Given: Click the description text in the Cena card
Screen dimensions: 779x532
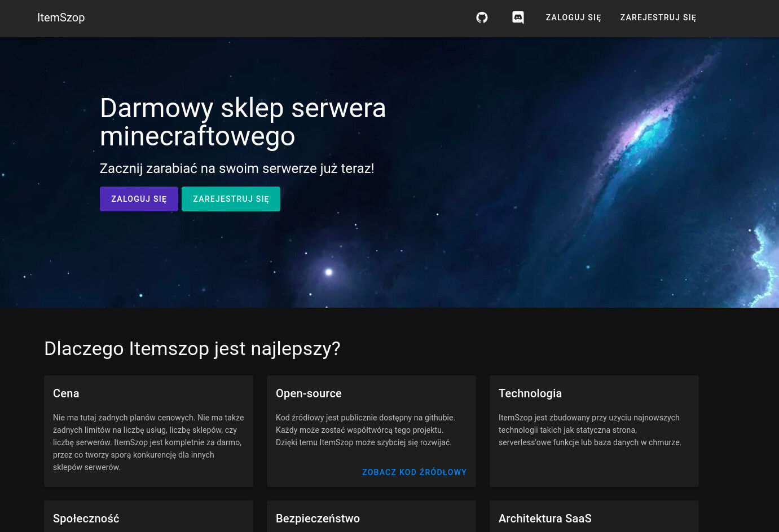Looking at the screenshot, I should click(148, 442).
